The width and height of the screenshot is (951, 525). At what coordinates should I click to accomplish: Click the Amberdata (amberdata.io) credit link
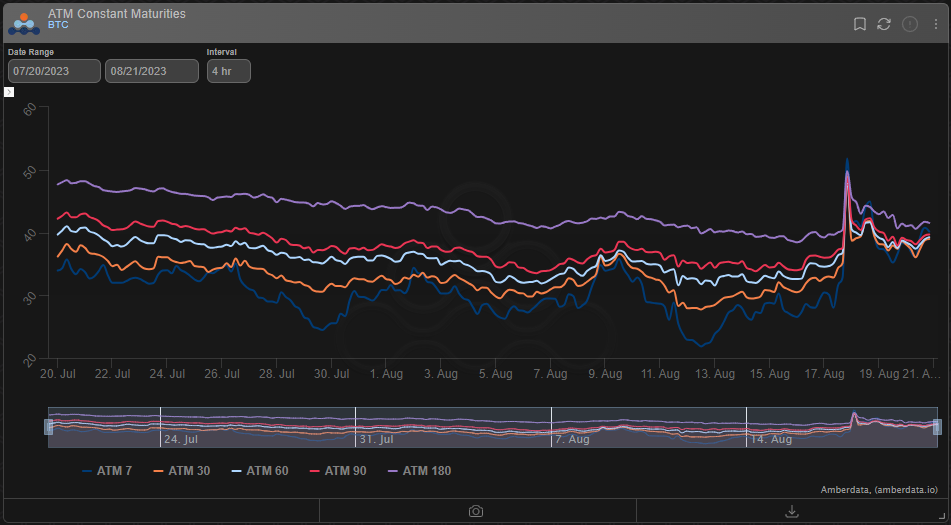tap(879, 489)
